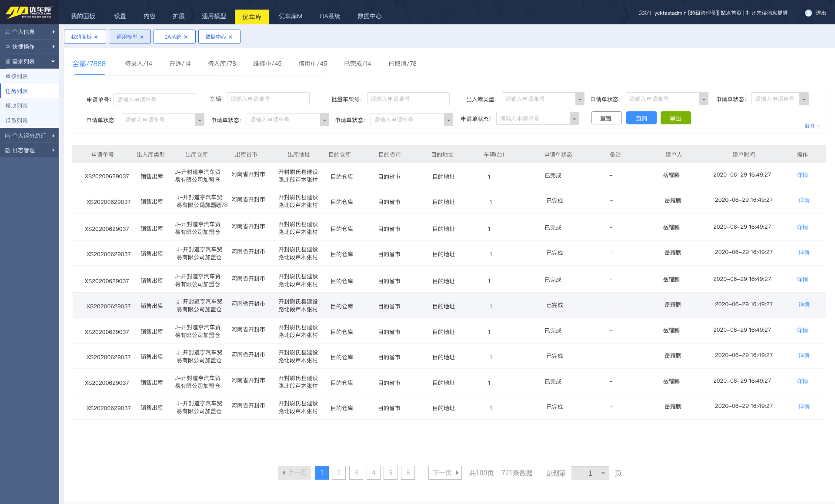This screenshot has height=504, width=835.
Task: Open 详情 link of first row
Action: tap(802, 175)
